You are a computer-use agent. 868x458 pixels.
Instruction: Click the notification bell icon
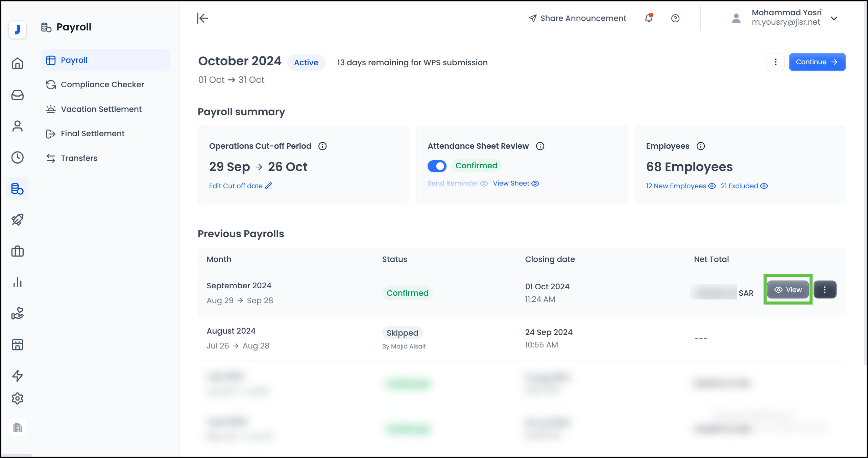[x=648, y=18]
